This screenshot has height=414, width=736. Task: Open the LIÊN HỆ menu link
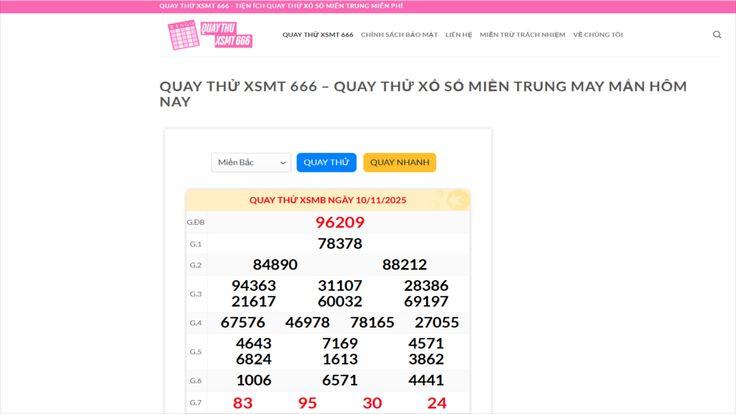458,35
